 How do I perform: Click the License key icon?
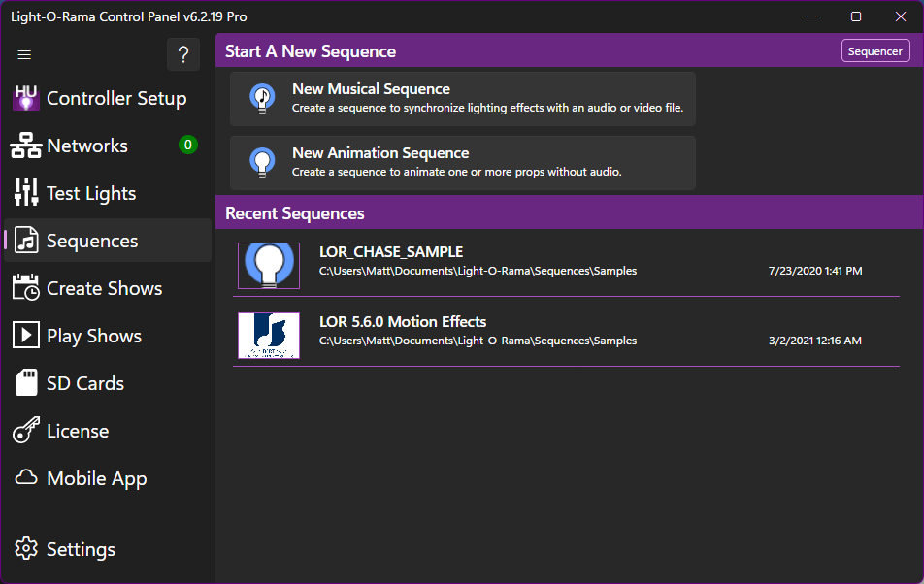(x=26, y=430)
